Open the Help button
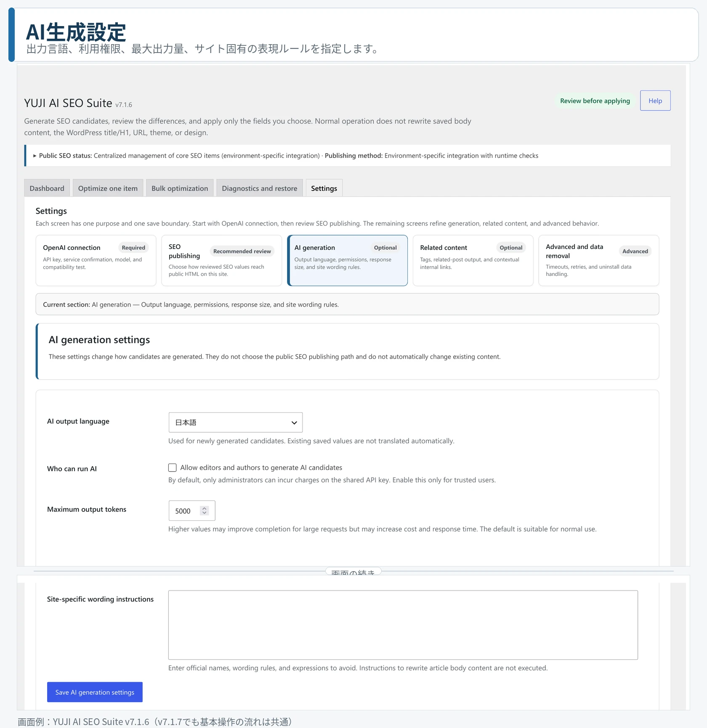The width and height of the screenshot is (707, 728). click(655, 101)
